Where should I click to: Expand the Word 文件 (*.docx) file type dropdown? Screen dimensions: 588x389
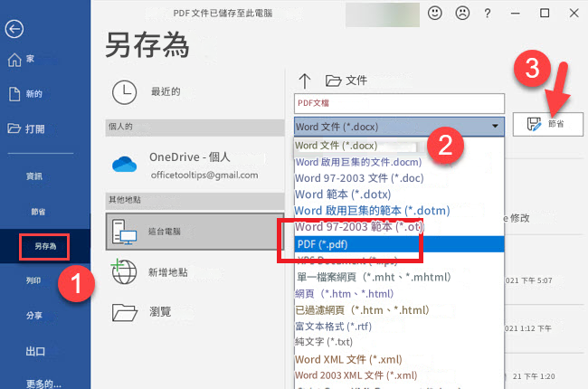(399, 127)
